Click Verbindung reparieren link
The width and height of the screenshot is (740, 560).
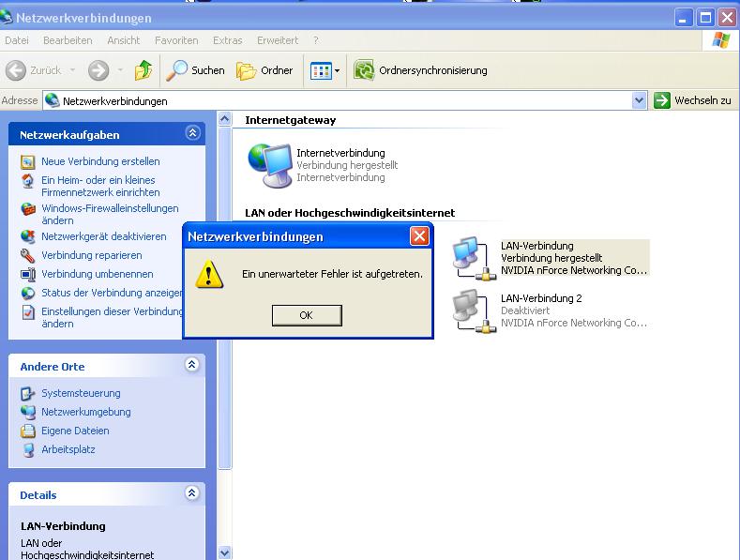click(x=92, y=255)
